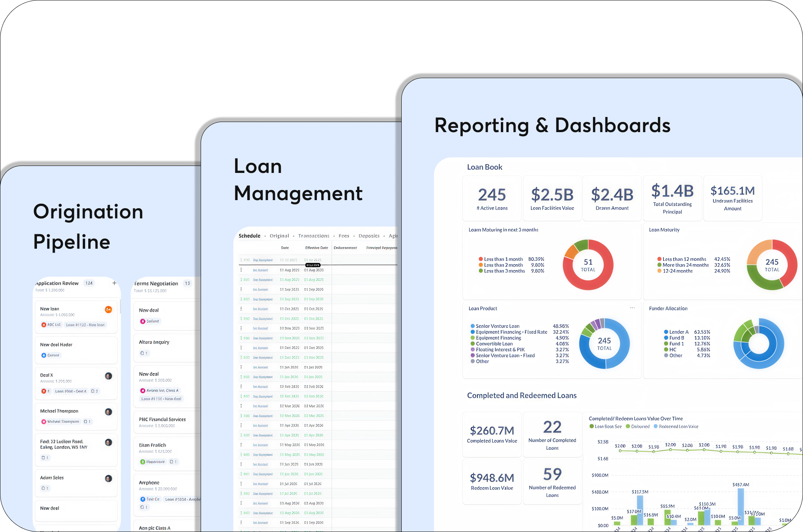Click the orange avatar on New loan card

coord(108,309)
